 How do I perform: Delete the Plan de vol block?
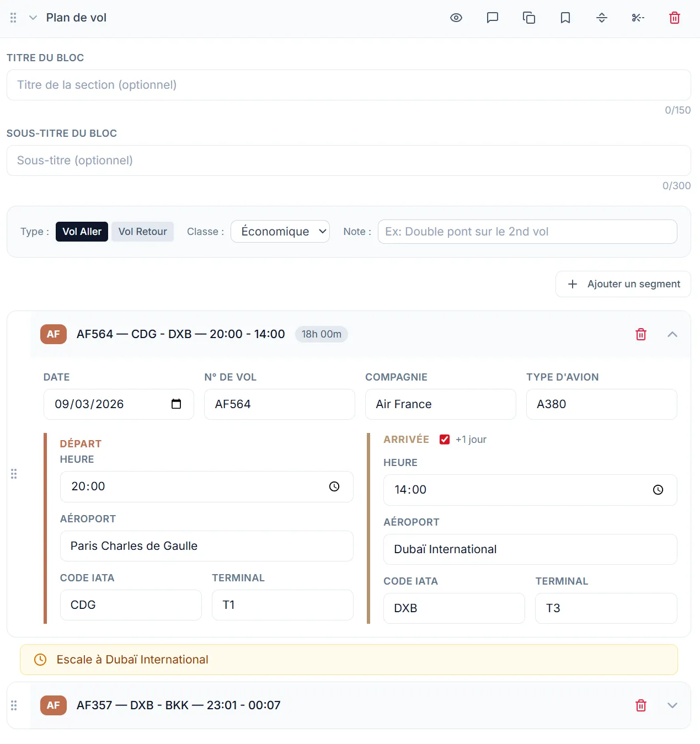click(x=675, y=18)
